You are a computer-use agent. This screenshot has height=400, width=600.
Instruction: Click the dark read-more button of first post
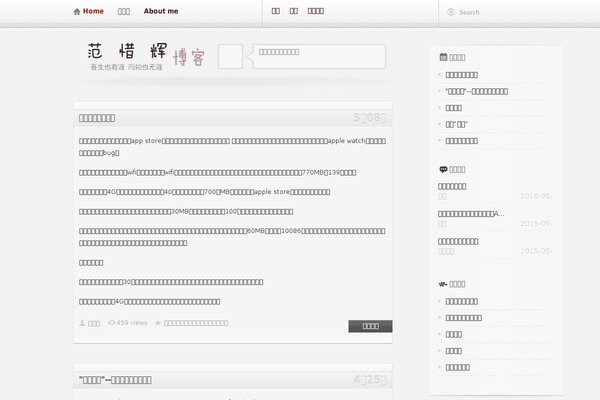370,326
